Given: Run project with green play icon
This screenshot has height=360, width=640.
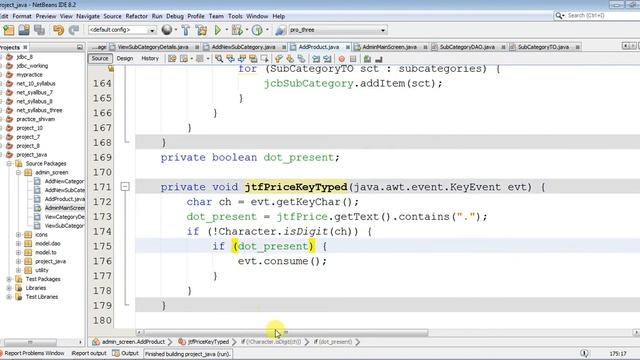Looking at the screenshot, I should [218, 30].
